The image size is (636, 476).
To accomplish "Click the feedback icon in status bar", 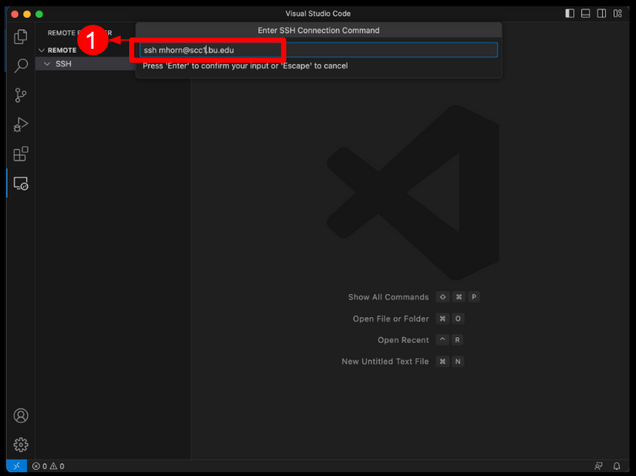I will point(598,466).
